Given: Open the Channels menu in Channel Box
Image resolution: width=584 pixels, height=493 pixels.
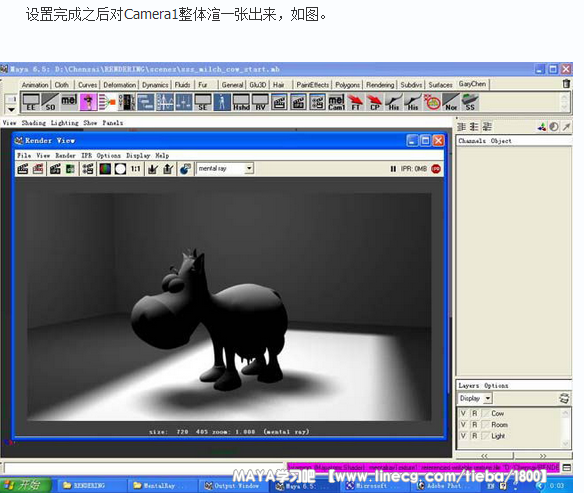Looking at the screenshot, I should (472, 141).
